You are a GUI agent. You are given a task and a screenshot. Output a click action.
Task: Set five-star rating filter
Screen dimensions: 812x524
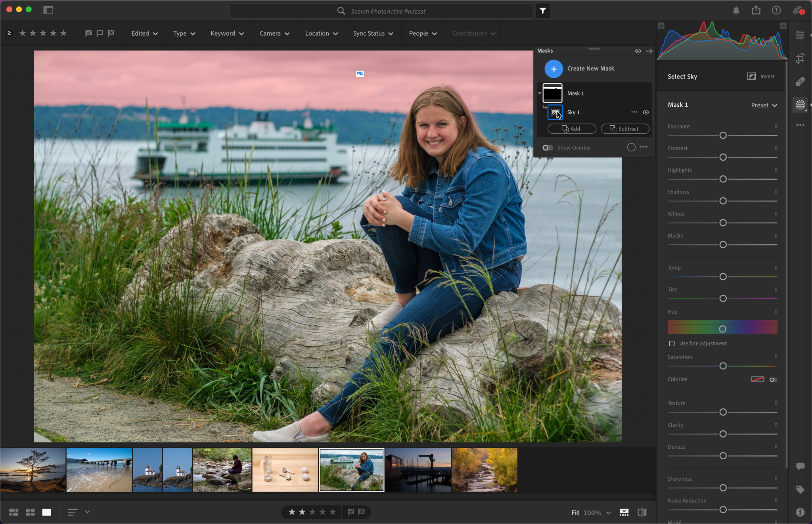(x=63, y=33)
